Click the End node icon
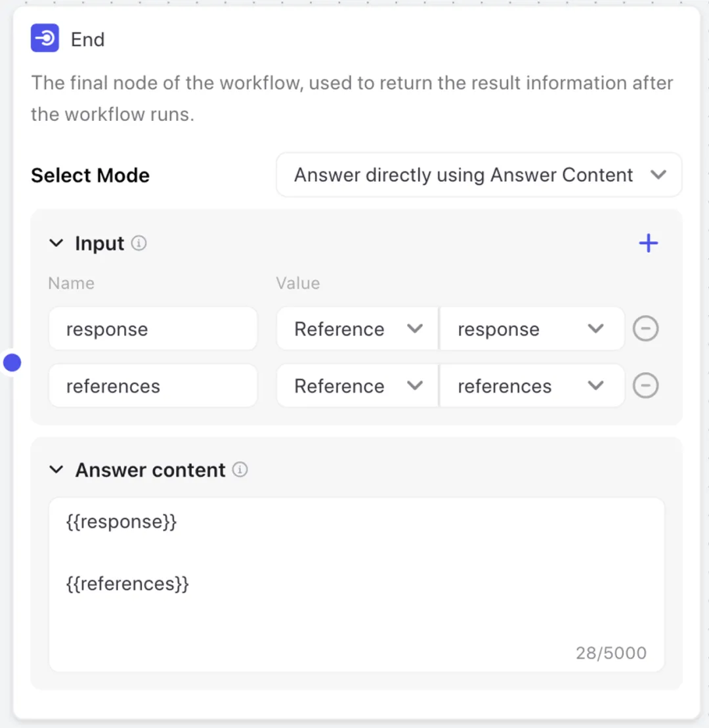The width and height of the screenshot is (709, 728). pos(45,38)
